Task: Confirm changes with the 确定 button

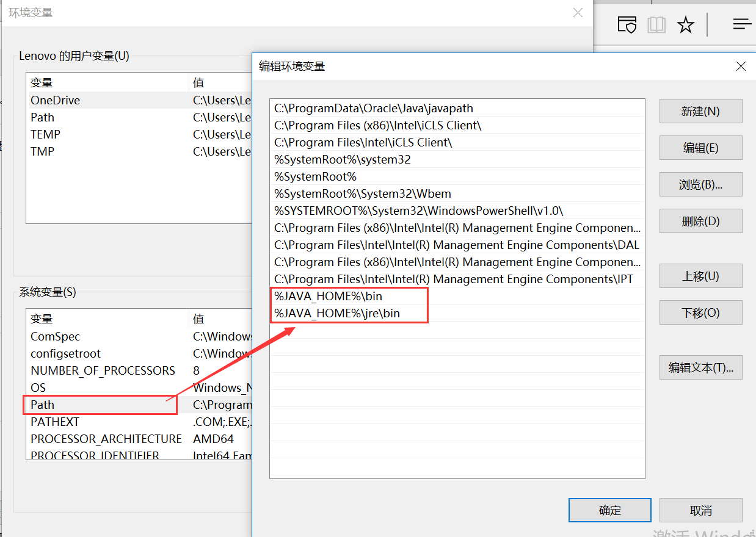Action: [x=609, y=510]
